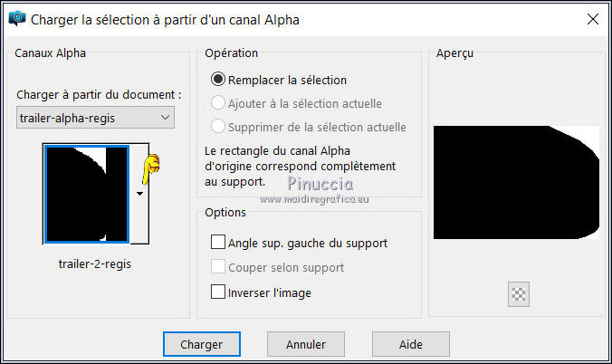Click the Charger à partir du document label
Viewport: 612px width, 364px height.
99,94
